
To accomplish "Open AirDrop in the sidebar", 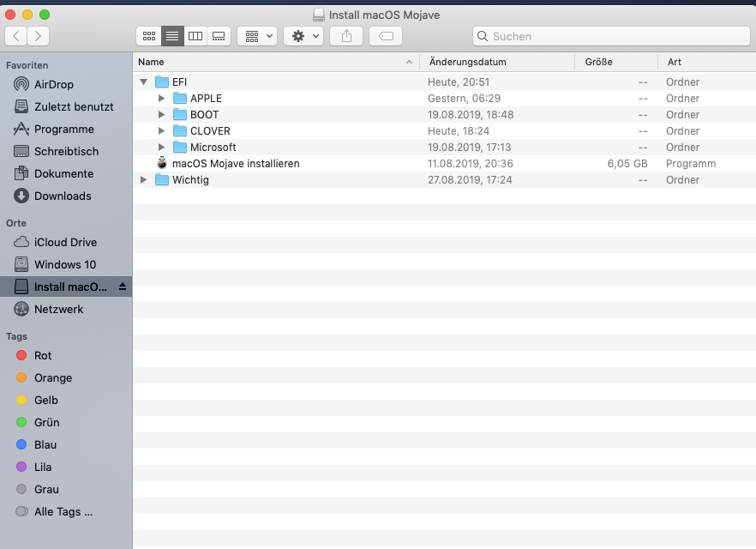I will coord(66,84).
